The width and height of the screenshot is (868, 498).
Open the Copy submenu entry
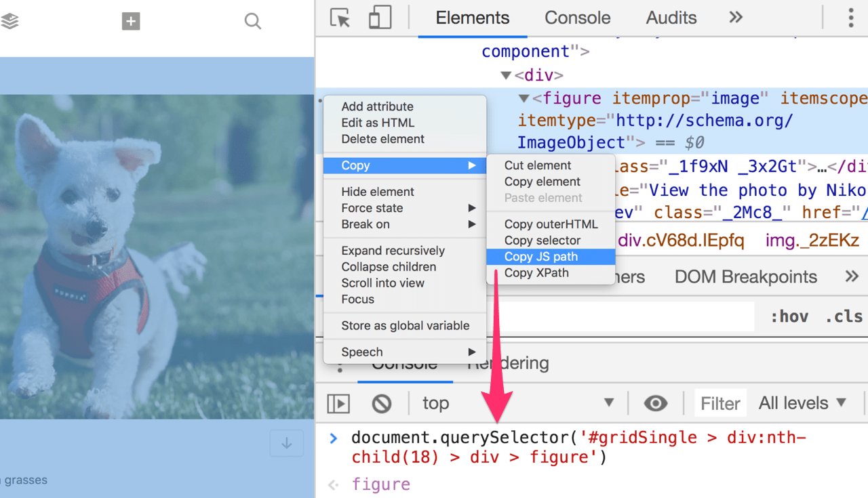click(x=405, y=165)
